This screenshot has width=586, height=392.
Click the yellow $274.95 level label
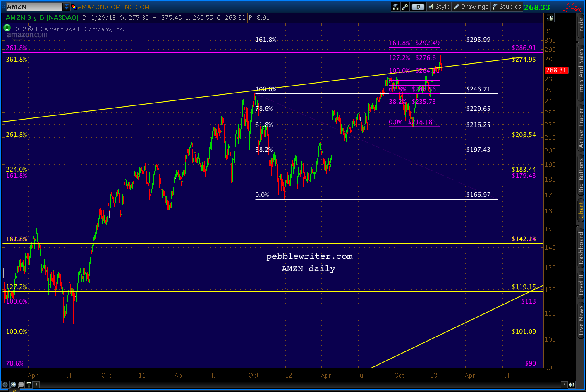pyautogui.click(x=524, y=60)
